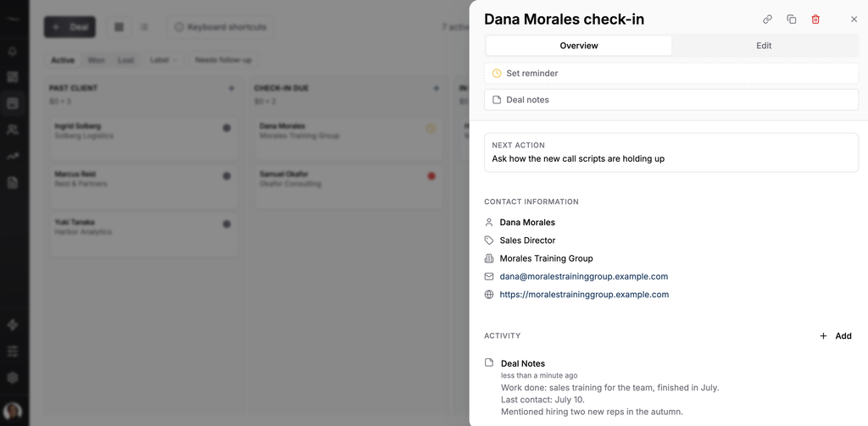Click the tag icon next to Sales Director
This screenshot has width=868, height=426.
coord(489,241)
